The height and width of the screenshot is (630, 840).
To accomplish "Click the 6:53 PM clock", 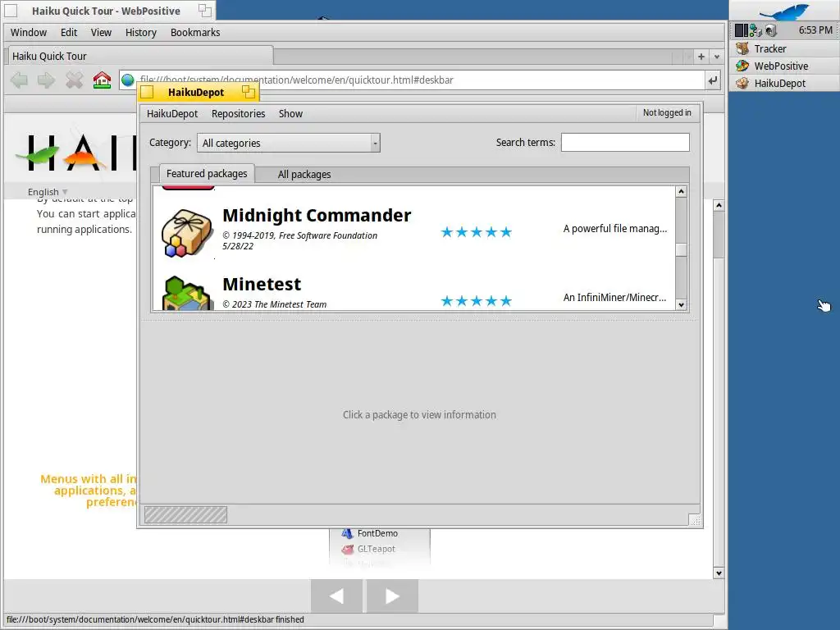I will [815, 30].
